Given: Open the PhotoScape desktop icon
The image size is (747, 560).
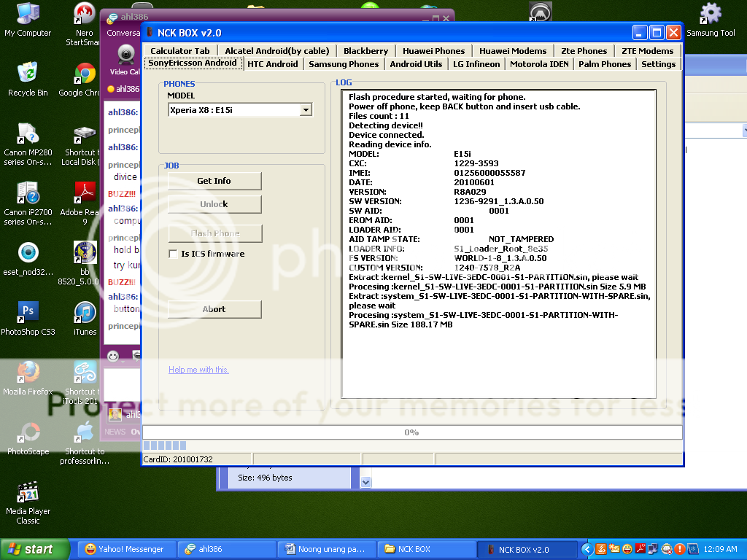Looking at the screenshot, I should pyautogui.click(x=28, y=432).
